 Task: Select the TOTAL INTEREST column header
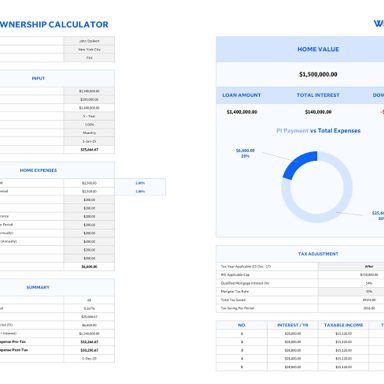pyautogui.click(x=318, y=95)
